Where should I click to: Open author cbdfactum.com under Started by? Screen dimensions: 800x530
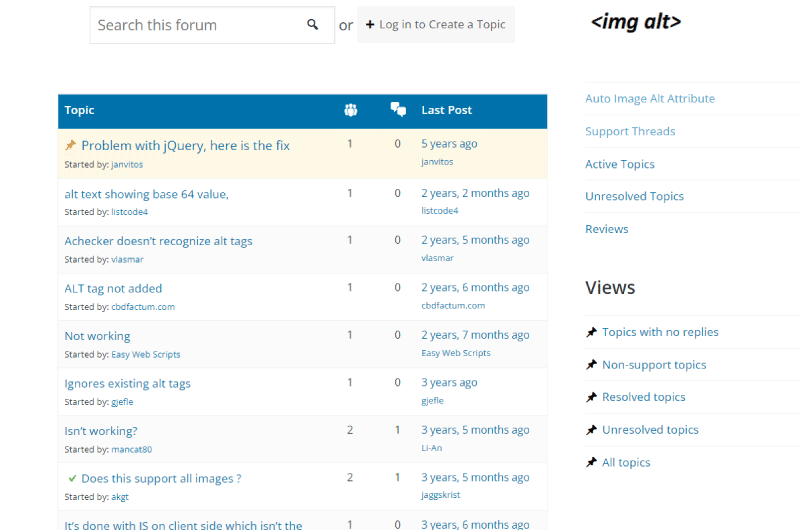[x=143, y=307]
